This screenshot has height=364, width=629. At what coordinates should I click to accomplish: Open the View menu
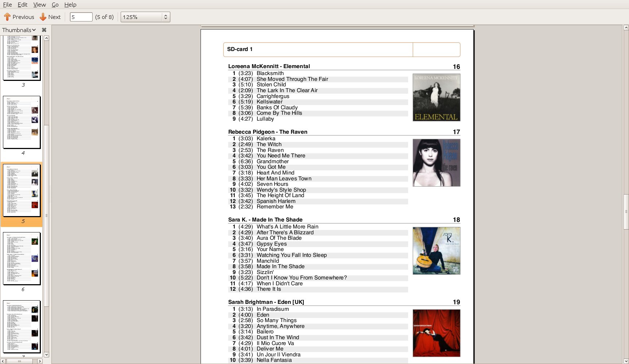[x=39, y=4]
